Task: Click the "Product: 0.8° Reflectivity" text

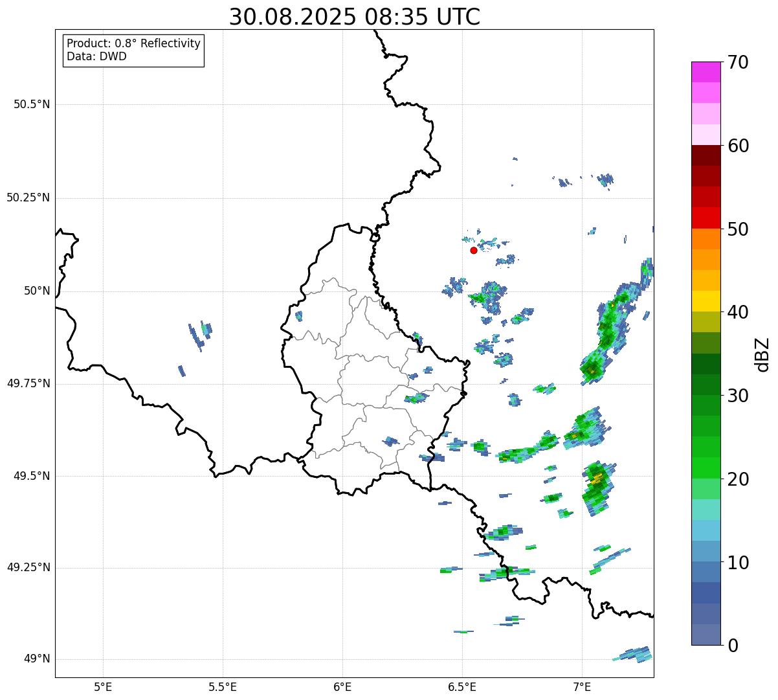Action: 134,43
